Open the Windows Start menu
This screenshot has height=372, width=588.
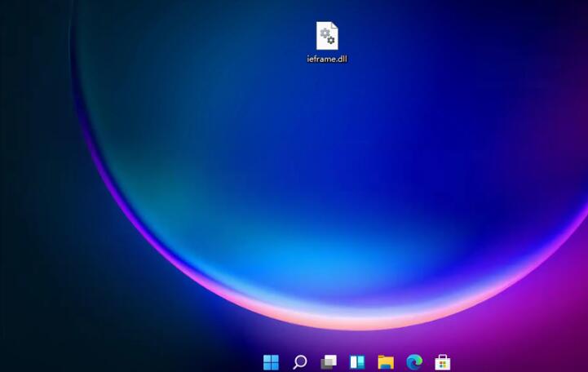point(271,362)
